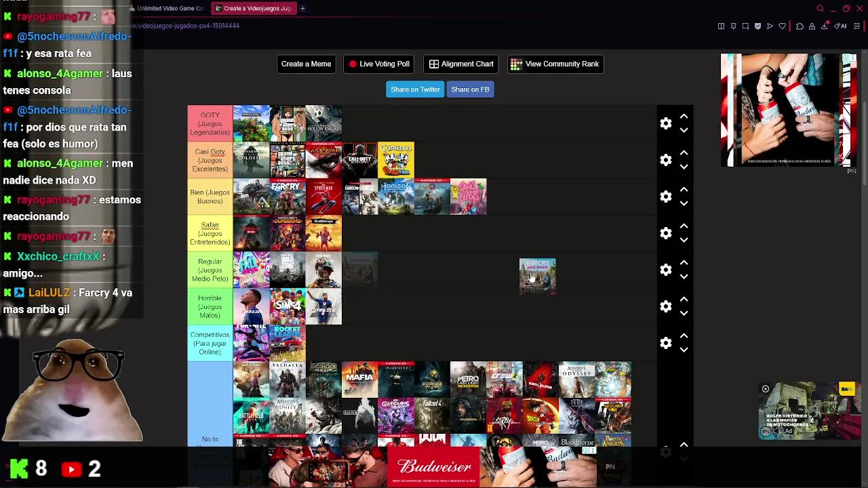Open the browser extensions icon
The image size is (868, 488).
click(x=800, y=26)
